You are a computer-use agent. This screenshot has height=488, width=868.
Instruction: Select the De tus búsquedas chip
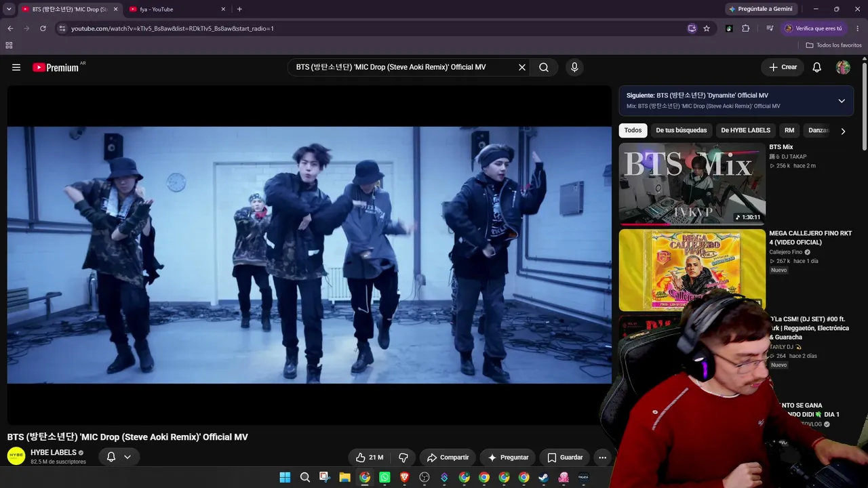[681, 130]
